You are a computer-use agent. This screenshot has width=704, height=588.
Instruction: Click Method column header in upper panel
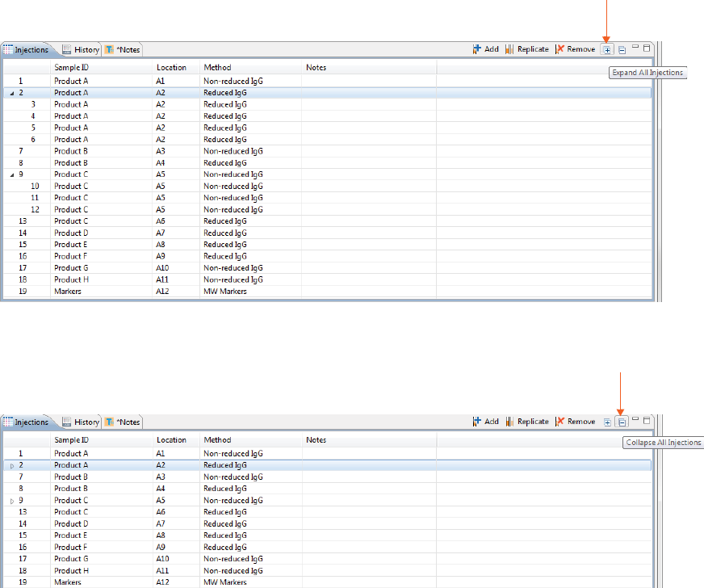coord(250,67)
